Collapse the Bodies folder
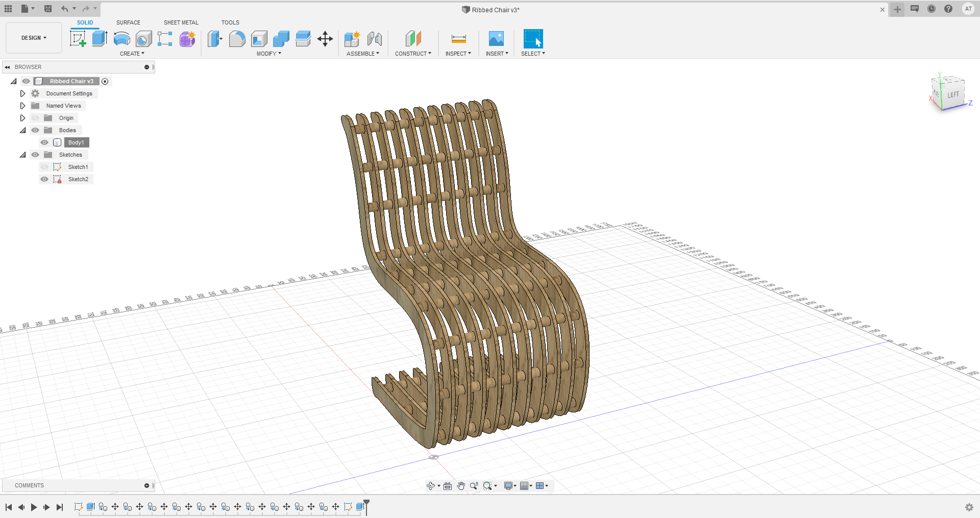This screenshot has width=980, height=518. pyautogui.click(x=22, y=130)
